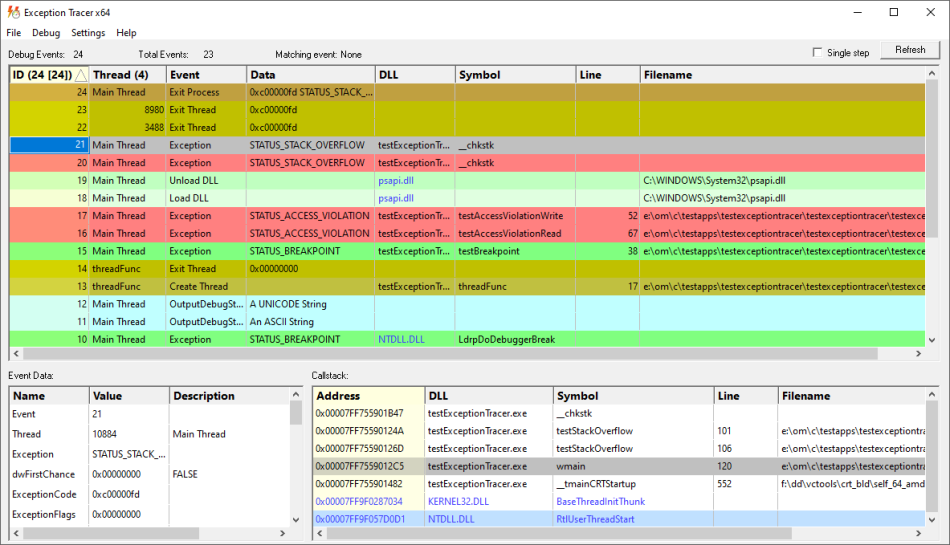Click KERNEL32.DLL in the Callstack panel
This screenshot has width=950, height=545.
[x=458, y=502]
